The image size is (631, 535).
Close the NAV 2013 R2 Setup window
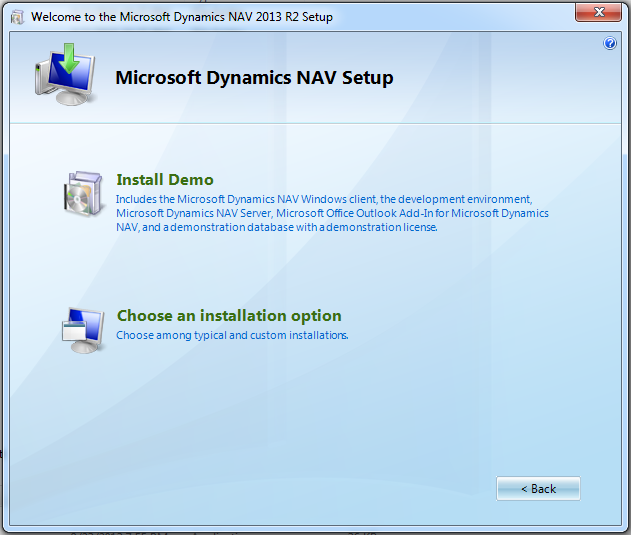(598, 12)
